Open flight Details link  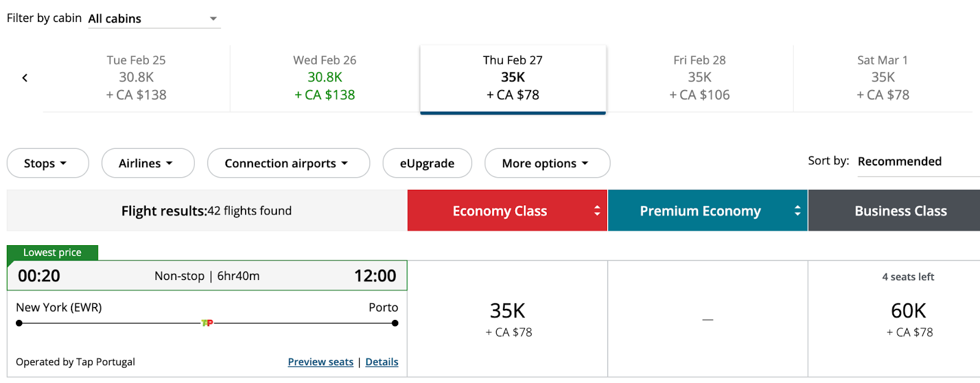pos(382,362)
